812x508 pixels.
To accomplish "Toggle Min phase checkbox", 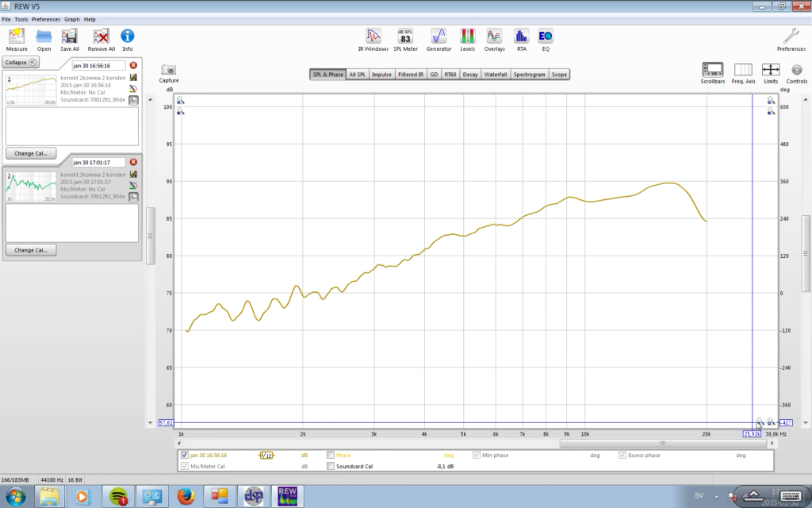I will (x=477, y=455).
